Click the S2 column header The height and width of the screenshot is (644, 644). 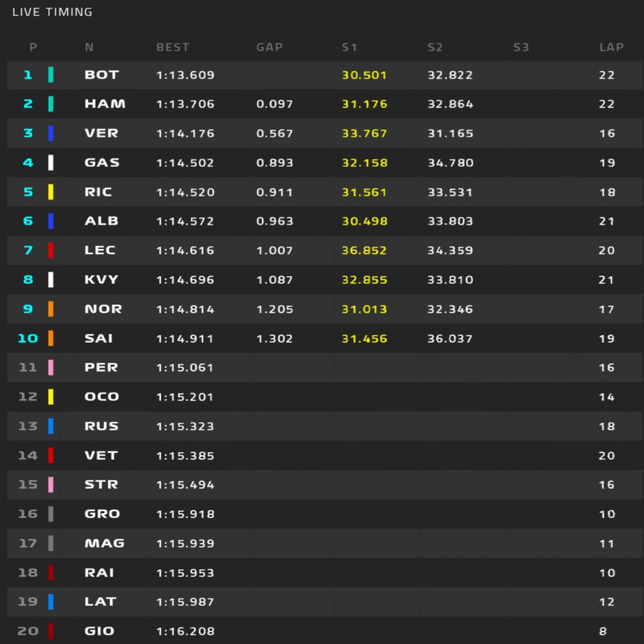click(435, 47)
